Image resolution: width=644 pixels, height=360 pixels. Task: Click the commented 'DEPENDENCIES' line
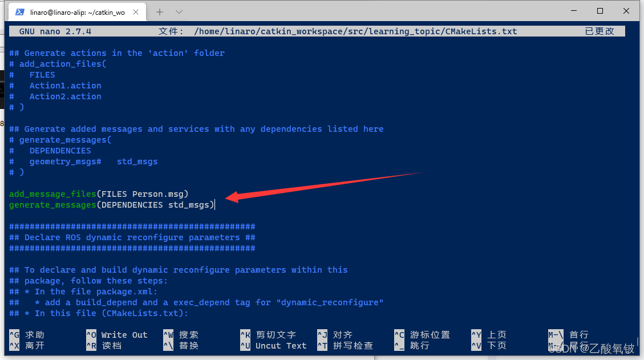click(x=50, y=151)
